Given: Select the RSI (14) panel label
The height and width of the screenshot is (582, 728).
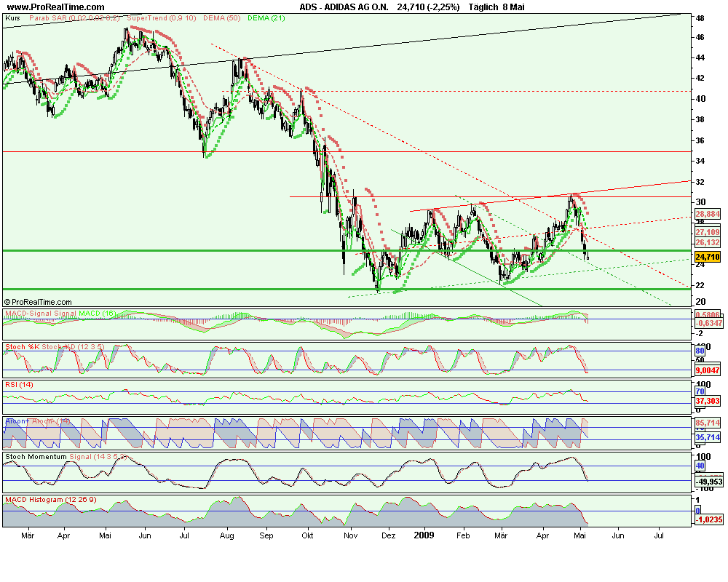Looking at the screenshot, I should (x=19, y=384).
